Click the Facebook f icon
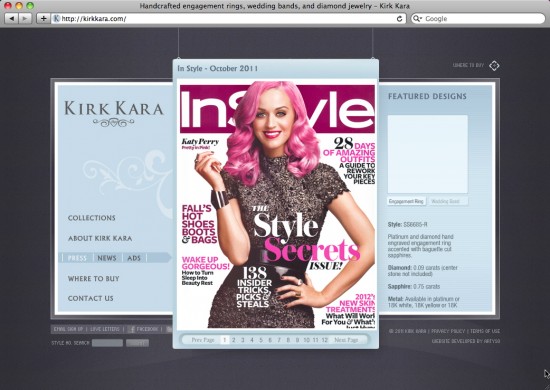Viewport: 550px width, 390px height. coord(132,329)
